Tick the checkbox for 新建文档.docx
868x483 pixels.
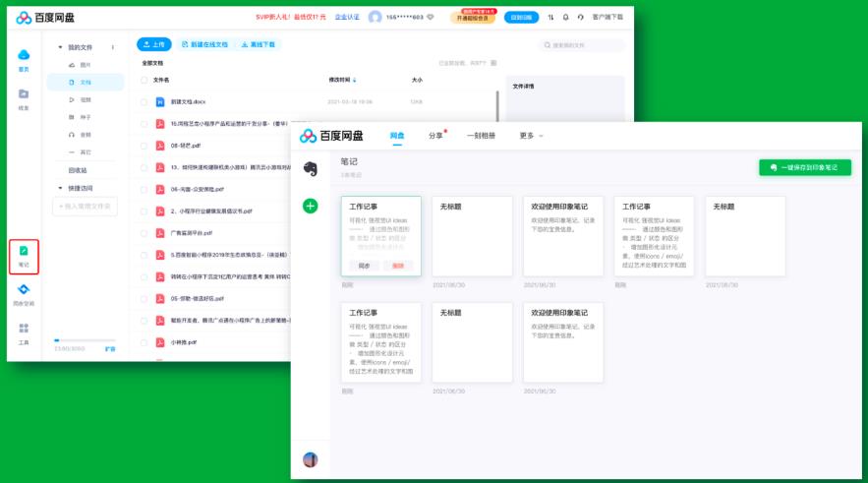pos(144,102)
